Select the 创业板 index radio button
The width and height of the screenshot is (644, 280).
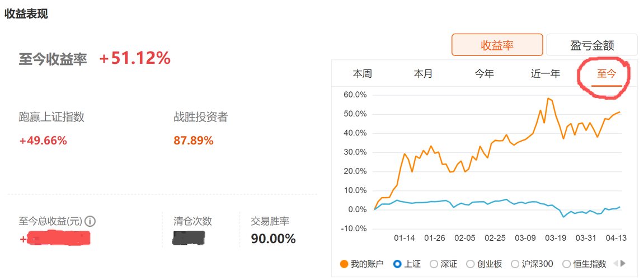click(470, 264)
